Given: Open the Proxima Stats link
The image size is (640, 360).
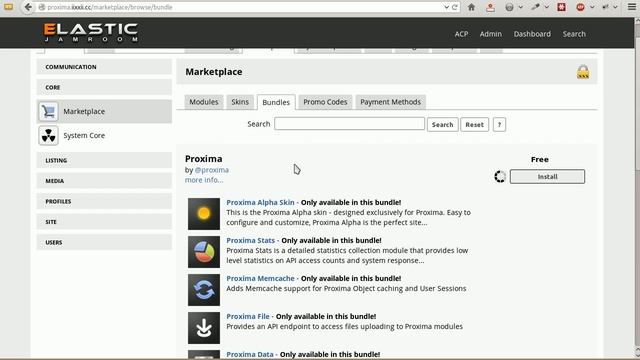Looking at the screenshot, I should (x=251, y=240).
